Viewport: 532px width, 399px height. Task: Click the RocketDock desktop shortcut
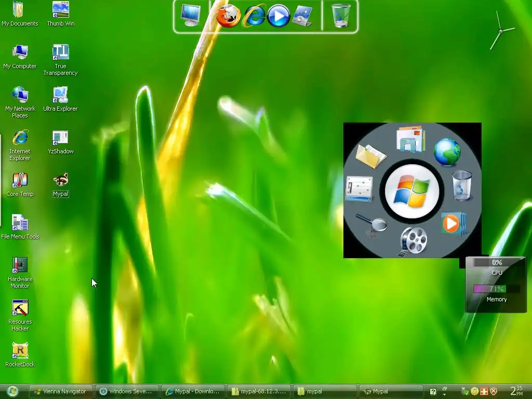(x=20, y=355)
